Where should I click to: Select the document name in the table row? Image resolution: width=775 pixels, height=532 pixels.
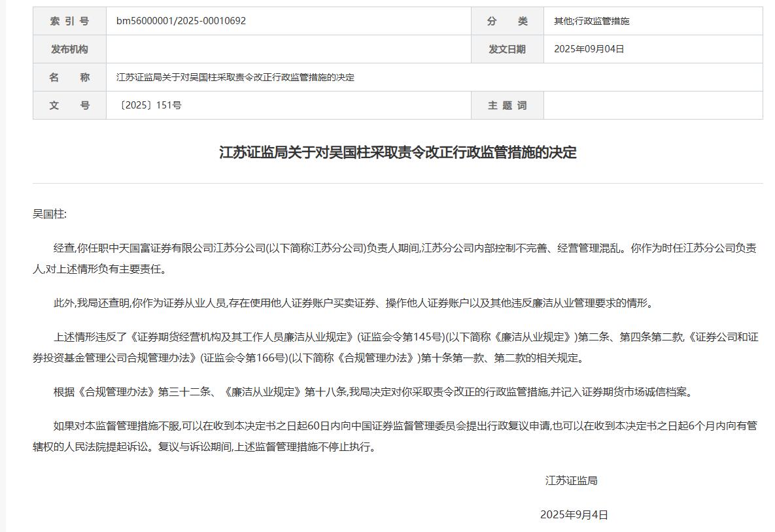(235, 77)
